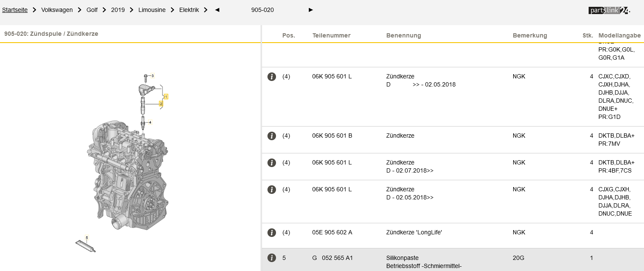This screenshot has width=644, height=271.
Task: Open the Golf breadcrumb level
Action: (92, 10)
